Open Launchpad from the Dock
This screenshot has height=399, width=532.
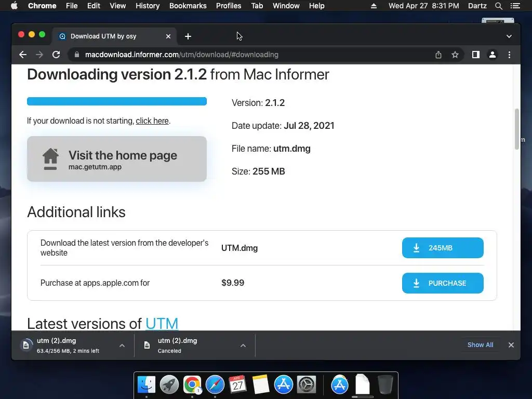point(169,385)
